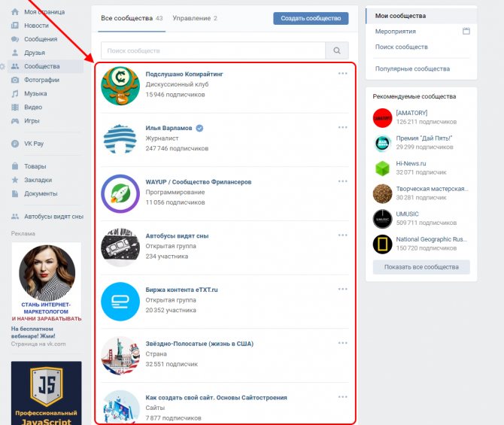Click the Илья Варламов community title
The image size is (504, 425).
pos(169,128)
